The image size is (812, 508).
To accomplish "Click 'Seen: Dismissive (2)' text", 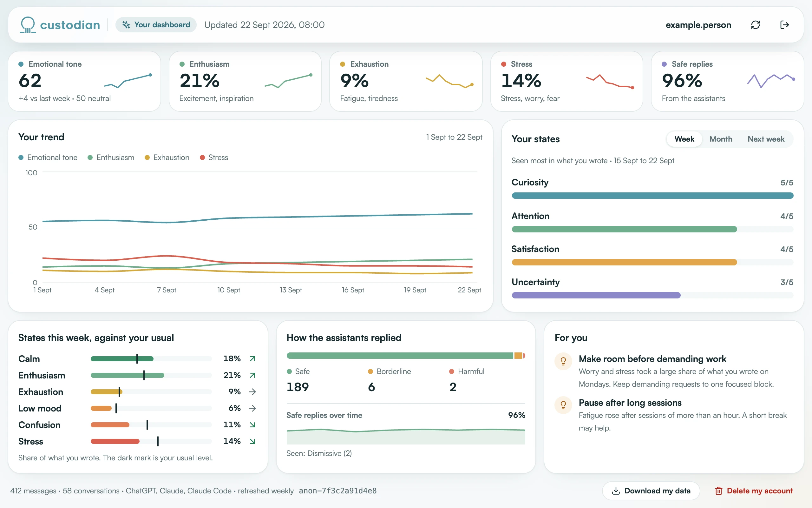I will tap(319, 454).
